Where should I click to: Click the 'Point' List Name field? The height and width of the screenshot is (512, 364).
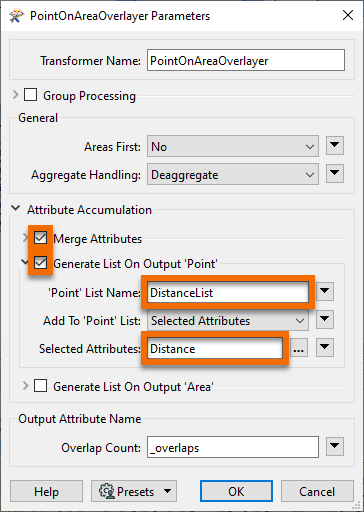coord(228,292)
